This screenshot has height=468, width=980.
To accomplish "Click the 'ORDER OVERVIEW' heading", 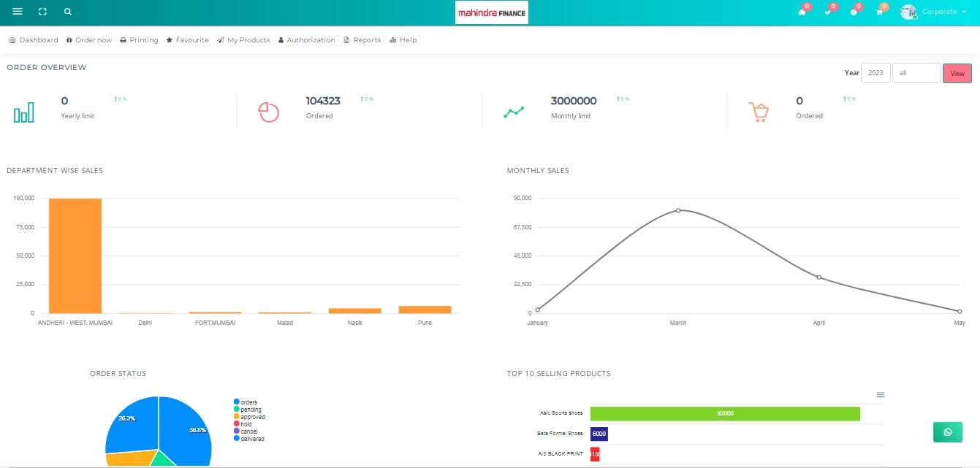I will pyautogui.click(x=47, y=68).
